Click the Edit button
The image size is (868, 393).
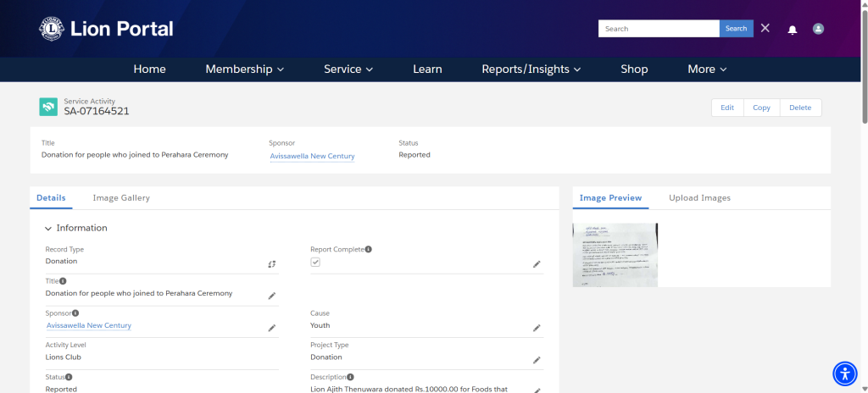tap(727, 108)
